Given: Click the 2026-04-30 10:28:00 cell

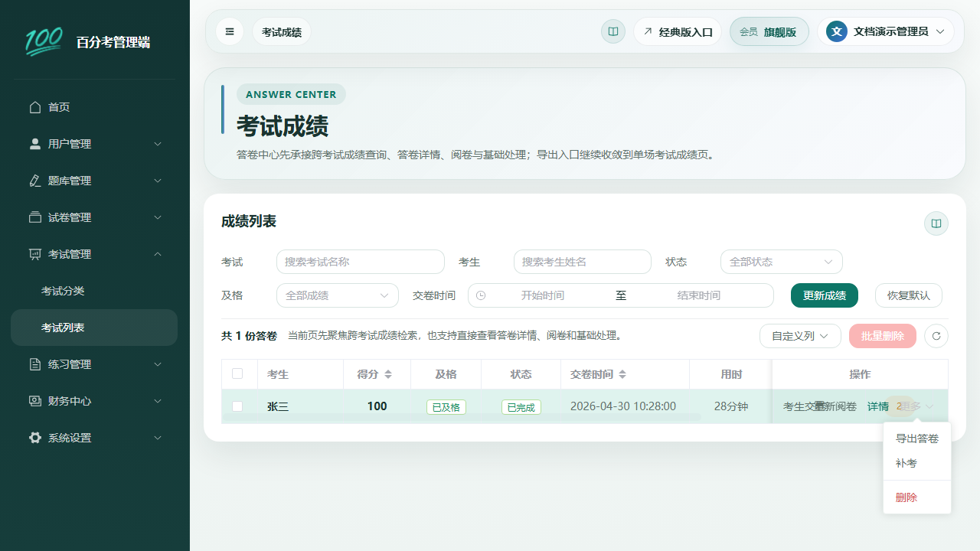Looking at the screenshot, I should pyautogui.click(x=623, y=406).
